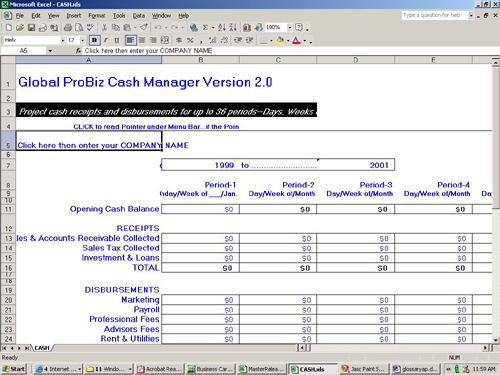Launch the Chart Wizard
Screen dimensions: 500x375
(x=247, y=28)
